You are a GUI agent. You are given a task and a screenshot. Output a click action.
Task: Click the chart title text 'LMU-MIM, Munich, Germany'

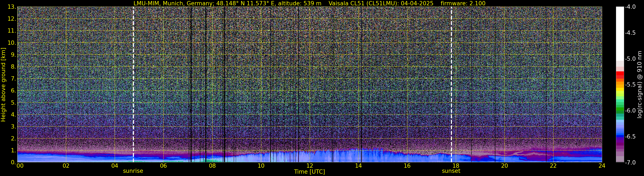pyautogui.click(x=173, y=3)
